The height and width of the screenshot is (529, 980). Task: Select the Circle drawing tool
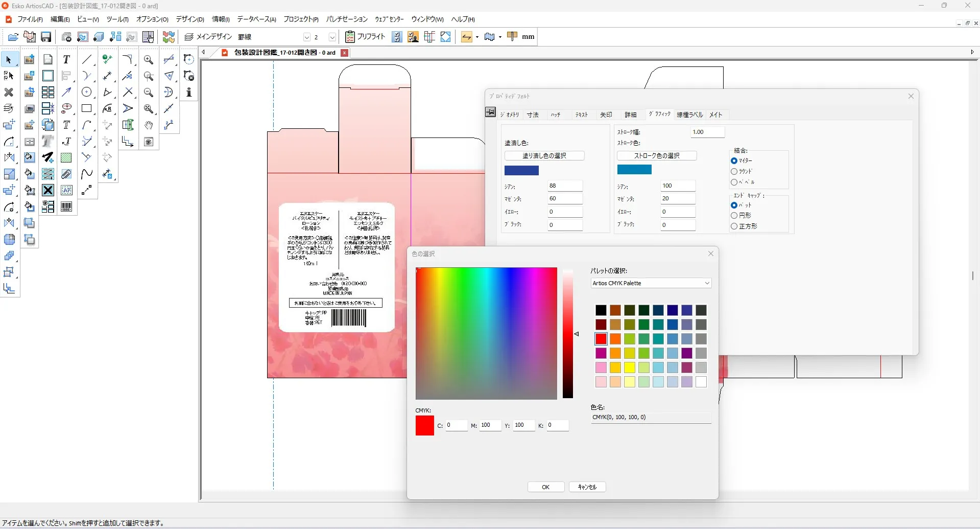click(x=87, y=92)
